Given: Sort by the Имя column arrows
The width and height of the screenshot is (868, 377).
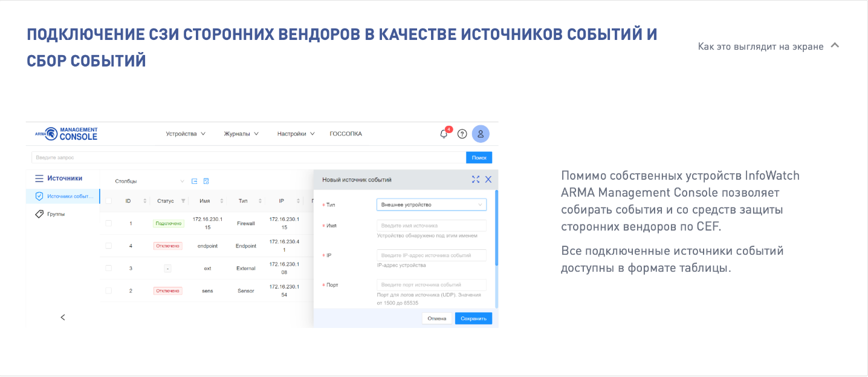Looking at the screenshot, I should click(x=222, y=201).
